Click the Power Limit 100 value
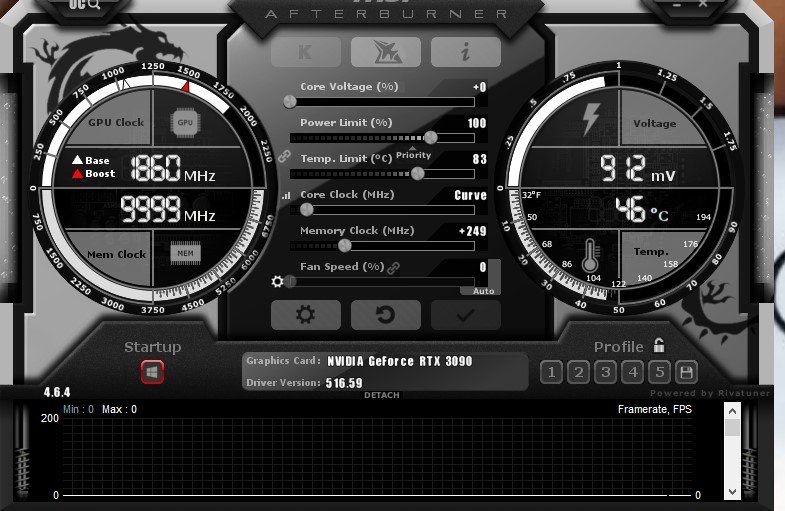The width and height of the screenshot is (785, 511). pos(477,123)
